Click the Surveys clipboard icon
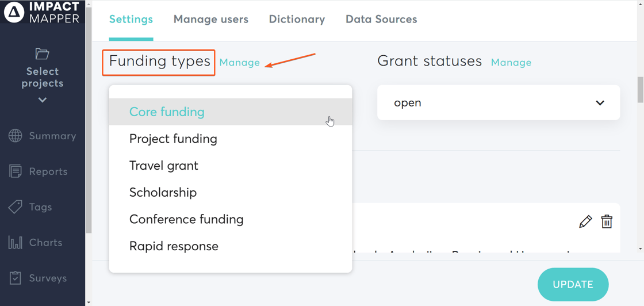The width and height of the screenshot is (644, 306). pyautogui.click(x=16, y=278)
